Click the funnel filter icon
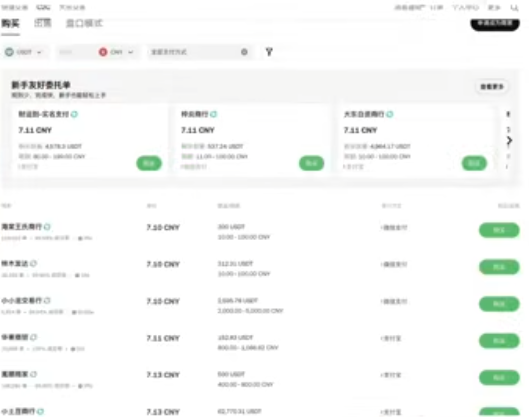This screenshot has width=529, height=417. pyautogui.click(x=269, y=52)
